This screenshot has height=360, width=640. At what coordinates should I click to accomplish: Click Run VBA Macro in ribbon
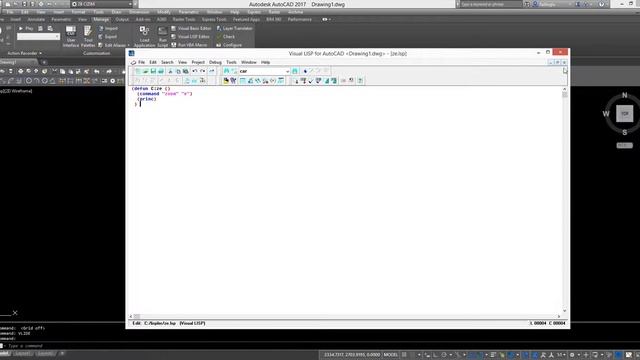tap(189, 45)
